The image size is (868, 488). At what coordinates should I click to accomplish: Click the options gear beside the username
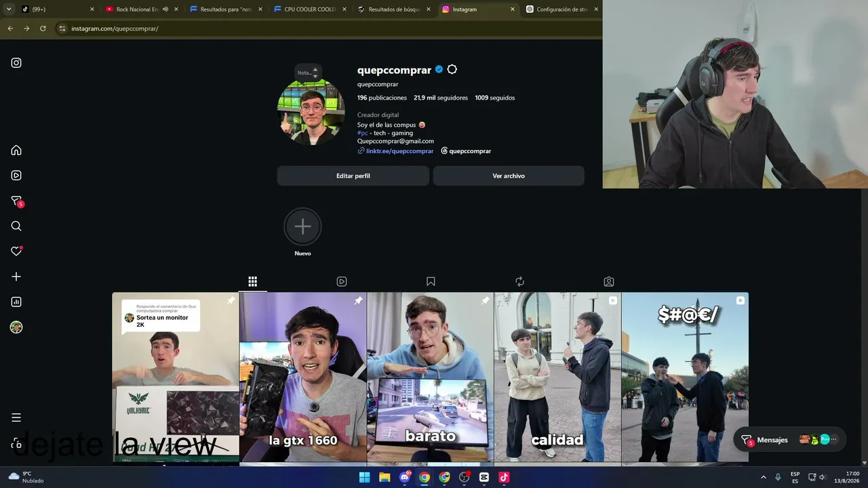tap(452, 70)
